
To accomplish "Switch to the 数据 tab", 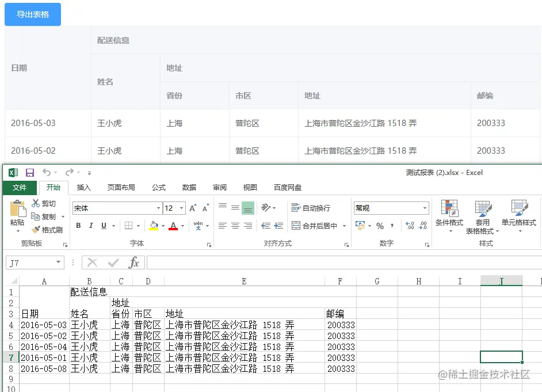I will pyautogui.click(x=189, y=187).
